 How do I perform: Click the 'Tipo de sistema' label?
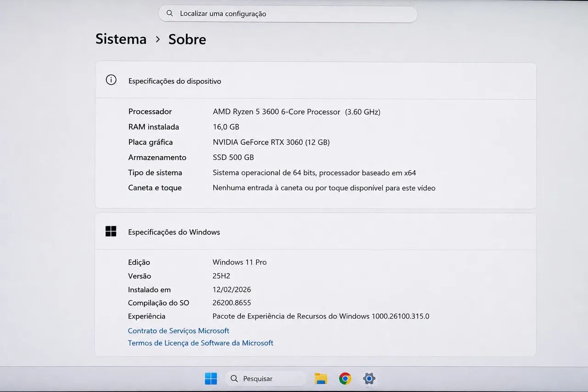155,173
